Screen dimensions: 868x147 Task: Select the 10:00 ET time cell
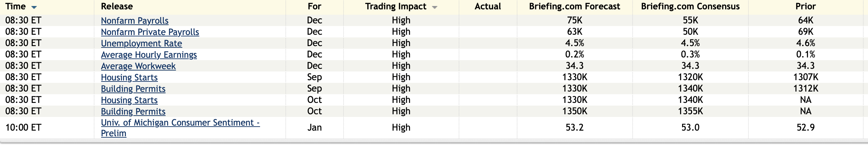tap(23, 128)
